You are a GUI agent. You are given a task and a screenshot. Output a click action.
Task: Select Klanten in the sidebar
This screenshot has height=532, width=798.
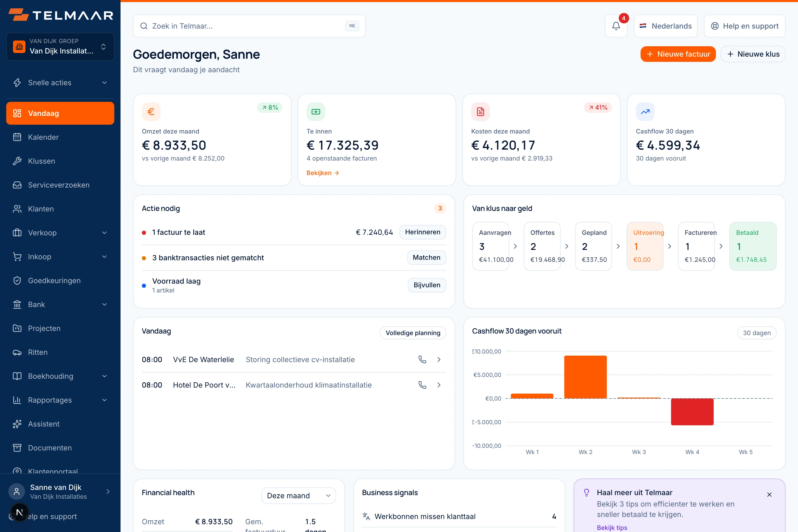point(60,209)
